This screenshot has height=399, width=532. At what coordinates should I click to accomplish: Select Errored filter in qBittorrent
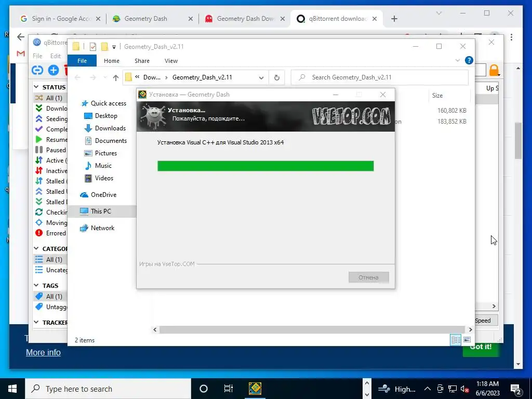tap(51, 233)
